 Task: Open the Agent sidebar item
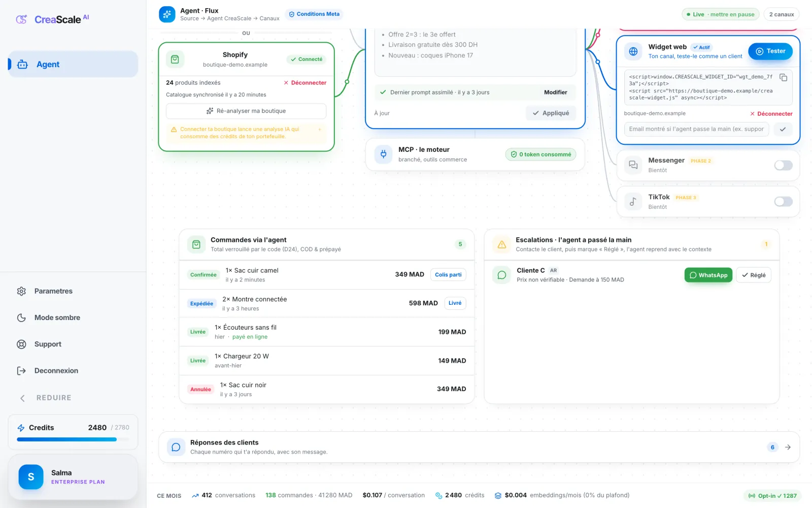point(73,65)
